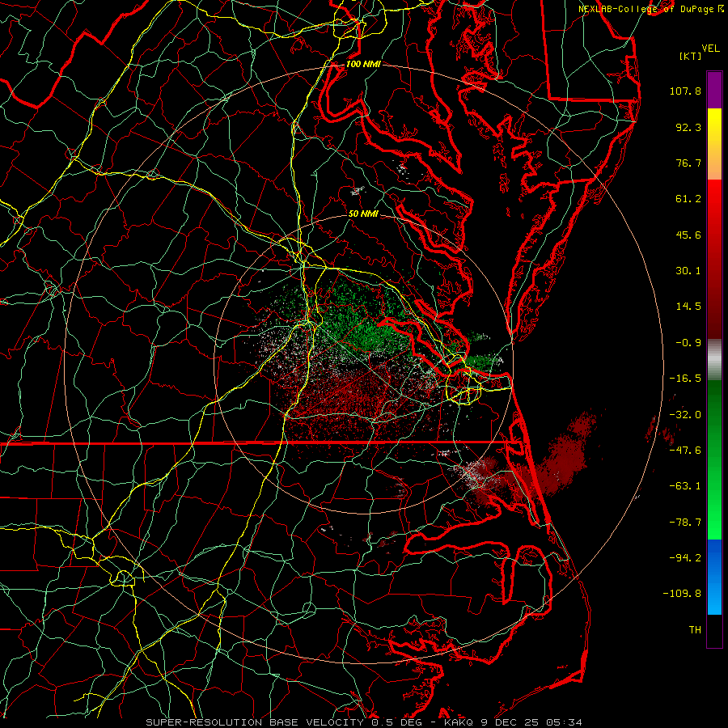Select the 107.8 legend value
The width and height of the screenshot is (728, 728).
685,91
